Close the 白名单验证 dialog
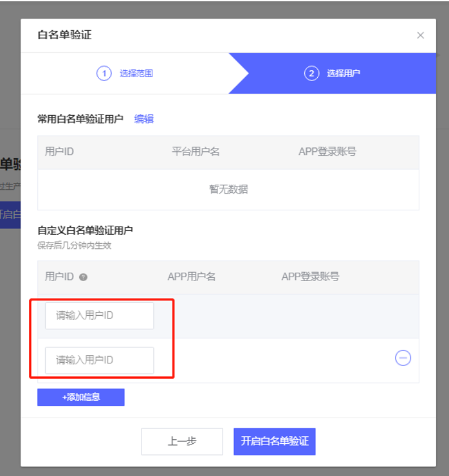449x476 pixels. pyautogui.click(x=421, y=35)
